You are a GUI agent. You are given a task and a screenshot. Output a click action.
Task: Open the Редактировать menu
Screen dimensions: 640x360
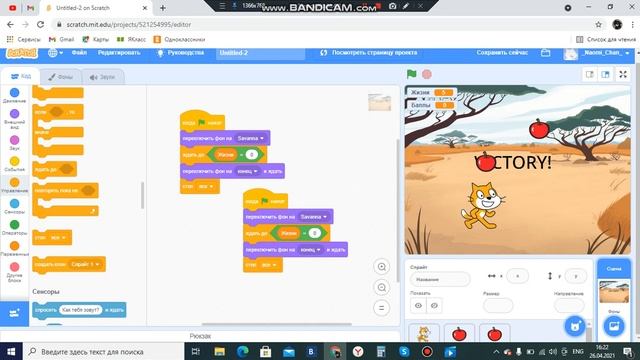[119, 53]
